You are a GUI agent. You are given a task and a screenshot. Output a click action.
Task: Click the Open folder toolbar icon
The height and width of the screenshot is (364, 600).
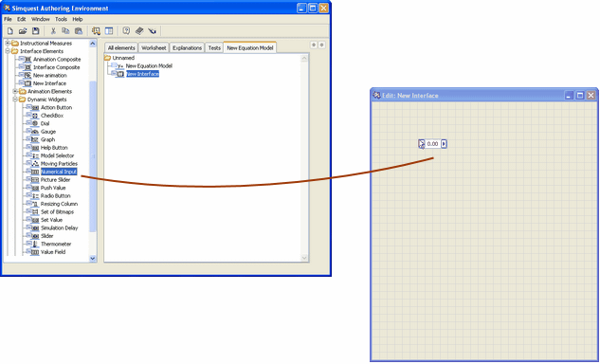pyautogui.click(x=23, y=31)
